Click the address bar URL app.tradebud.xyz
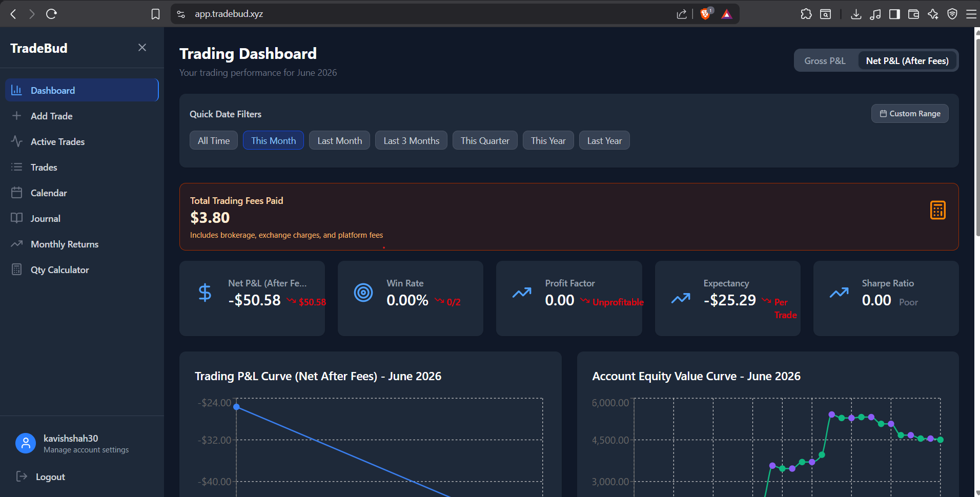 click(229, 14)
